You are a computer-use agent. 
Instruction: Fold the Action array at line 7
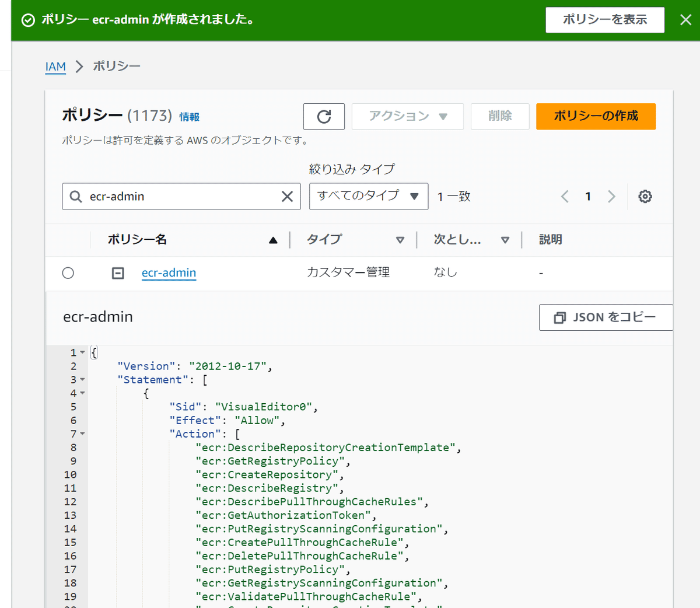82,434
